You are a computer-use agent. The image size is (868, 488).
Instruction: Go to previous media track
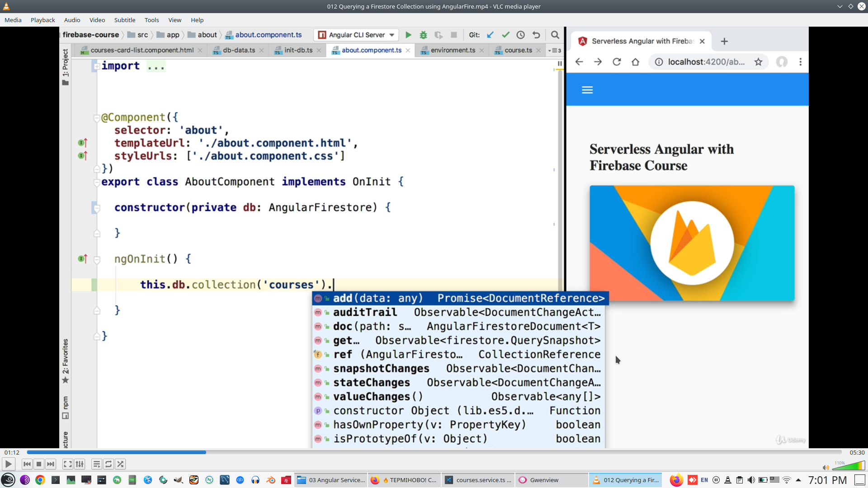point(27,464)
